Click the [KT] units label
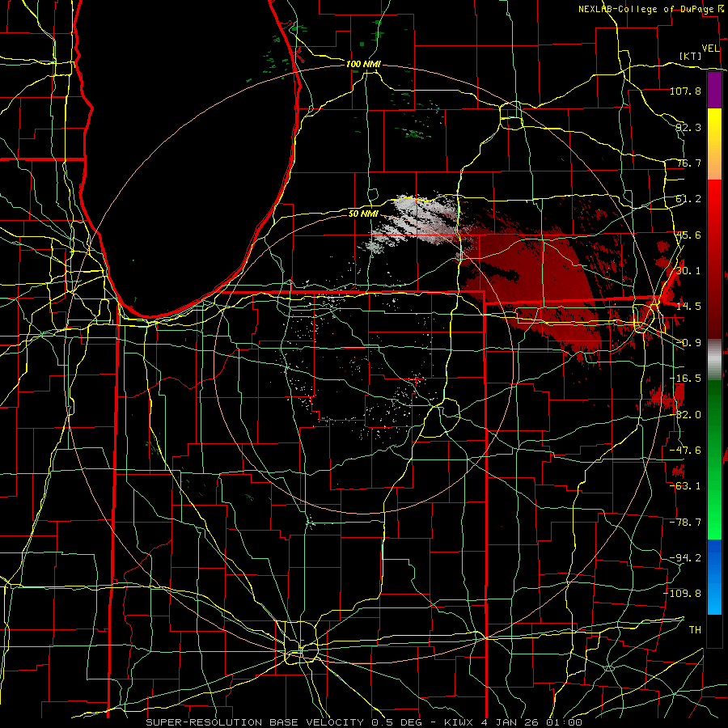The image size is (728, 728). pos(691,56)
